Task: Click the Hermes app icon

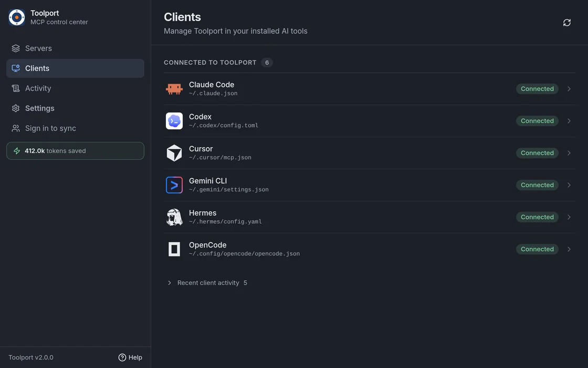Action: tap(174, 217)
